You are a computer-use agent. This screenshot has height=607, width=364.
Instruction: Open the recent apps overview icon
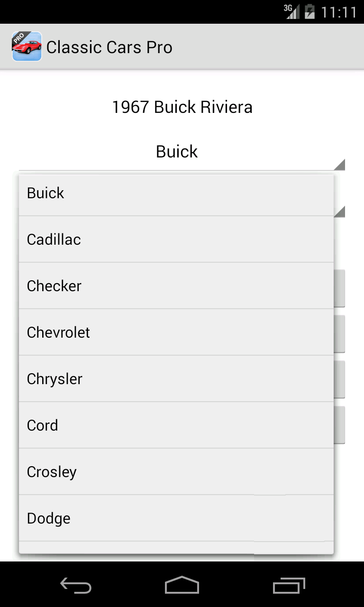289,586
